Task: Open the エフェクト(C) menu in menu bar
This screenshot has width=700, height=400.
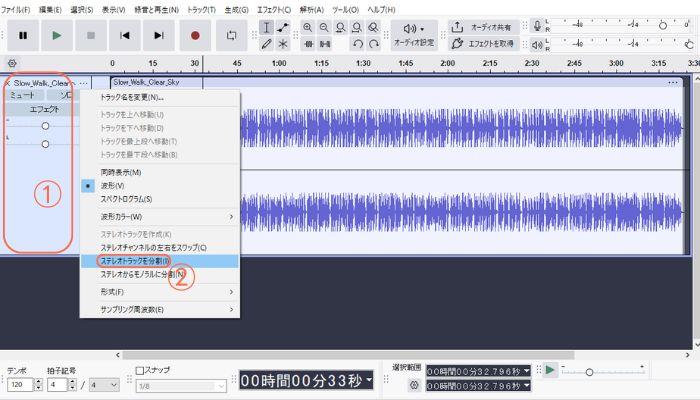Action: pos(273,9)
